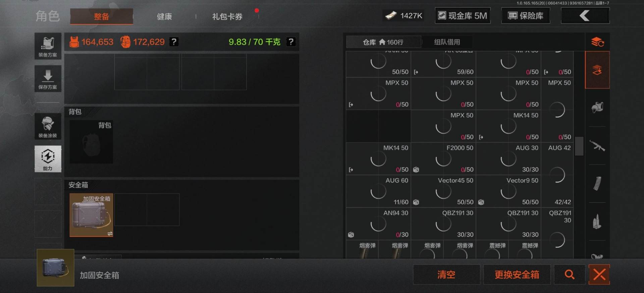Viewport: 644px width, 293px height.
Task: Select the AUG 42 magazine
Action: [x=557, y=175]
